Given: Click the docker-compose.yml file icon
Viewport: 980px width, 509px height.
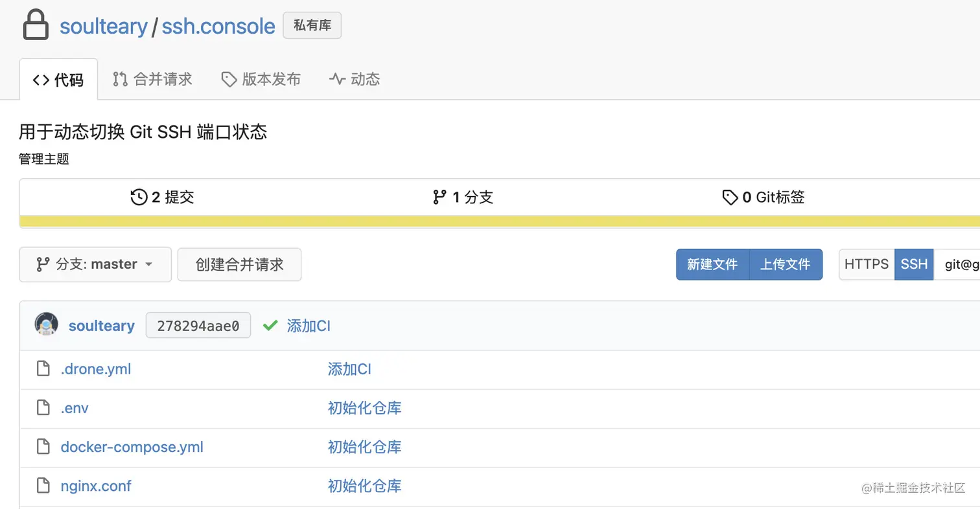Looking at the screenshot, I should click(43, 447).
